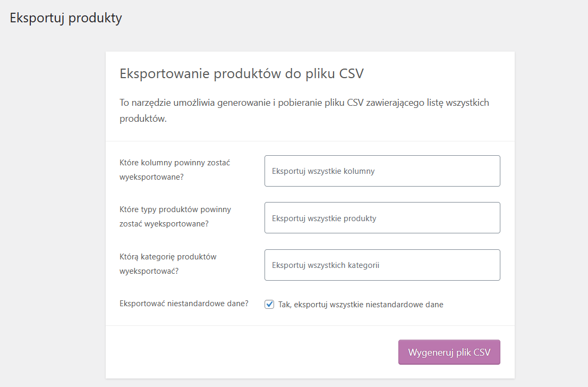This screenshot has height=387, width=588.
Task: Open the product category export selector field
Action: click(382, 265)
